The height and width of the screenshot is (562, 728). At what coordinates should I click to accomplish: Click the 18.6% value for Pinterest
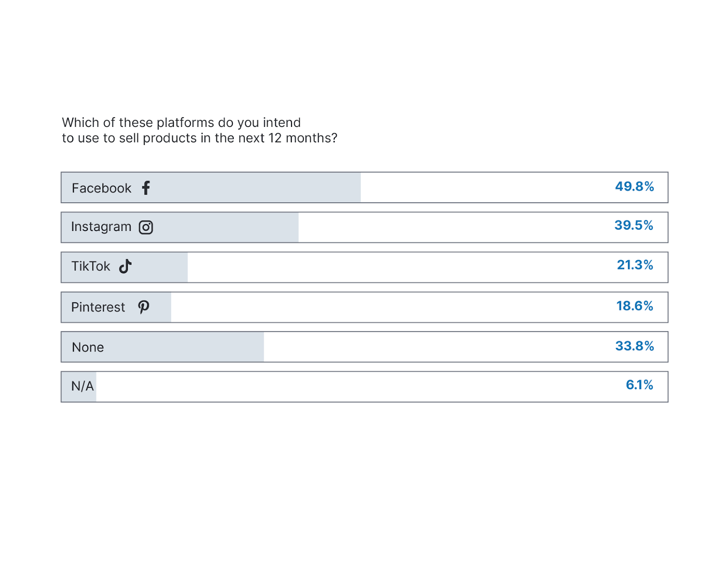click(634, 306)
